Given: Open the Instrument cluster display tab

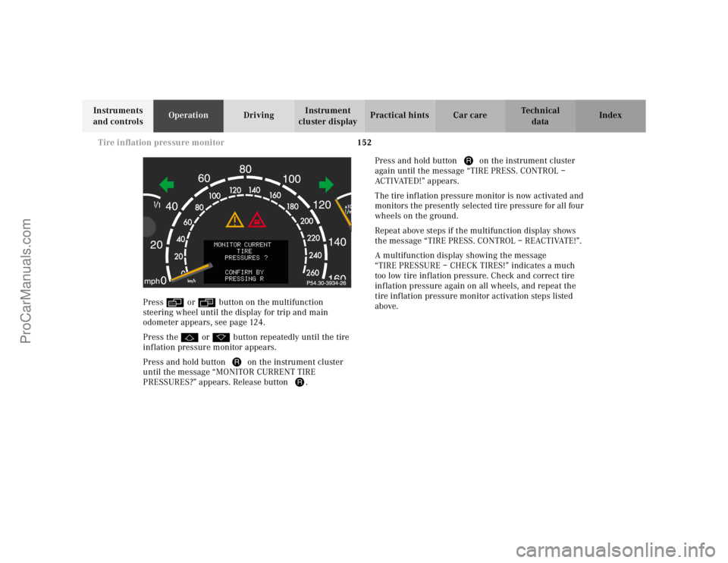Looking at the screenshot, I should click(x=329, y=116).
